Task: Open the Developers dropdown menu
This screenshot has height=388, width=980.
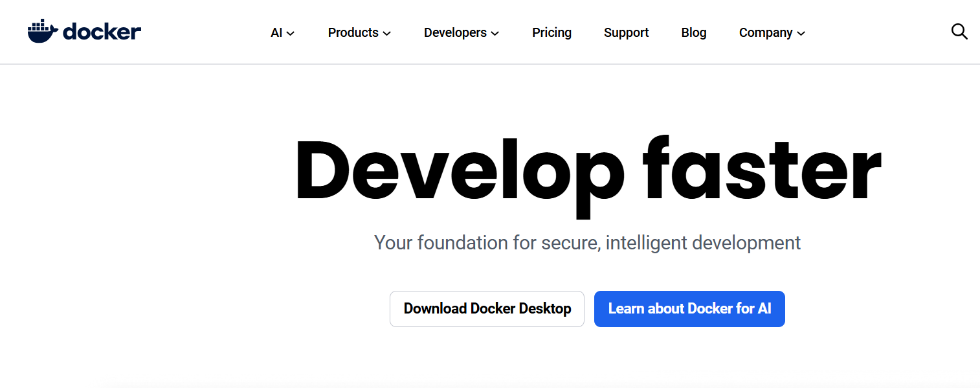Action: pos(462,32)
